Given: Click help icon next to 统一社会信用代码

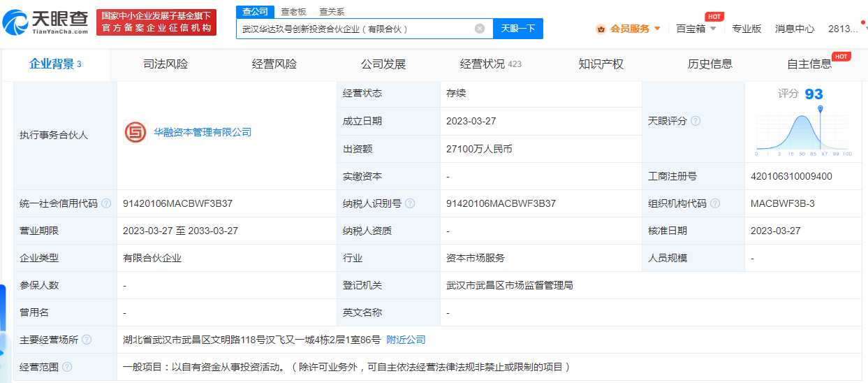Looking at the screenshot, I should (x=106, y=203).
